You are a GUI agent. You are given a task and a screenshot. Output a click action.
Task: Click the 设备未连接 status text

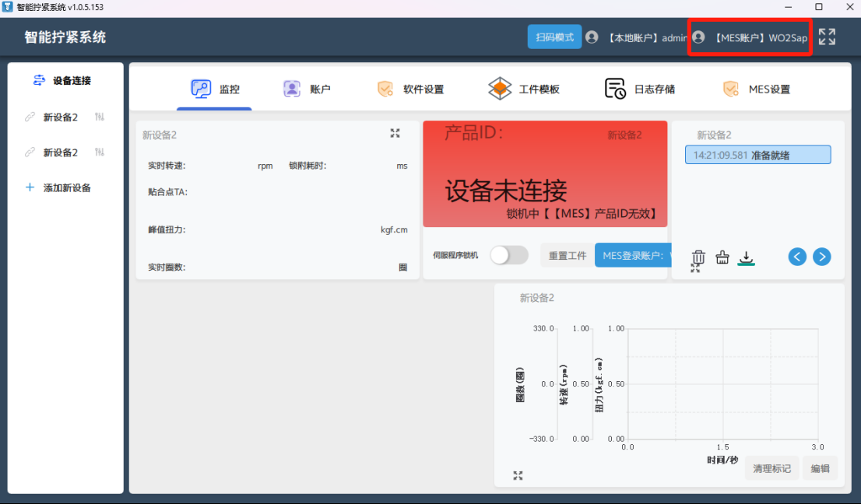506,191
